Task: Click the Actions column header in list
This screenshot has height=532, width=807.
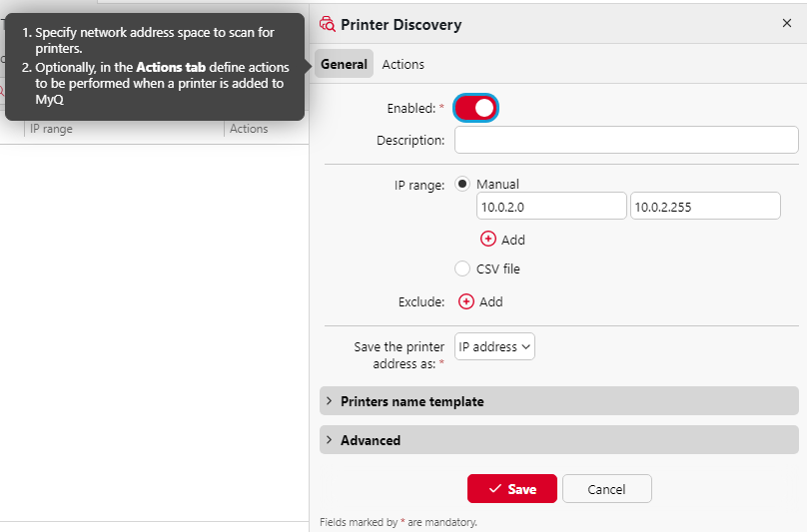Action: point(249,129)
